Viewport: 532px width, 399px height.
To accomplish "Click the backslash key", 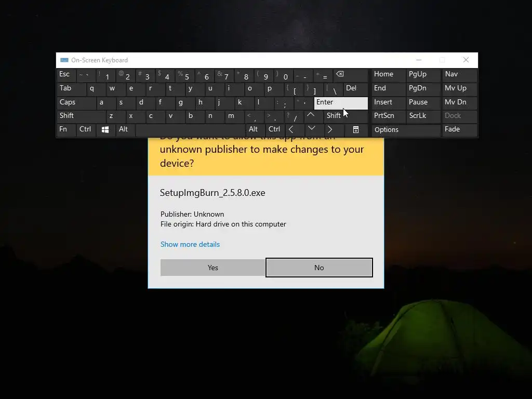I will pos(333,89).
